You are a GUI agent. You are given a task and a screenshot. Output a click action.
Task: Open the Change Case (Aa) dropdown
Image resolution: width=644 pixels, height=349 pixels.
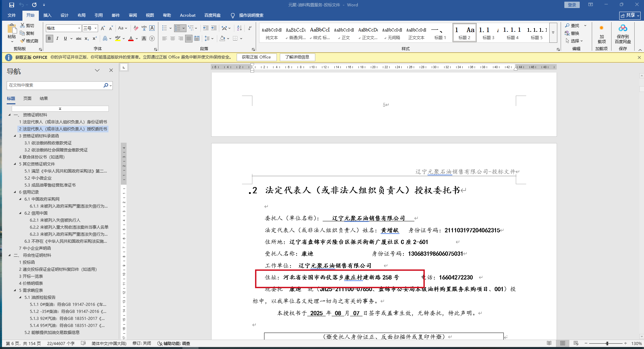(123, 28)
